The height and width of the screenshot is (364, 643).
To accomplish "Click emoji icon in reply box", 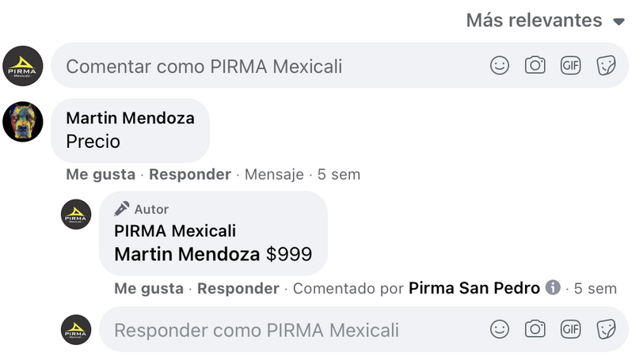I will pyautogui.click(x=500, y=329).
